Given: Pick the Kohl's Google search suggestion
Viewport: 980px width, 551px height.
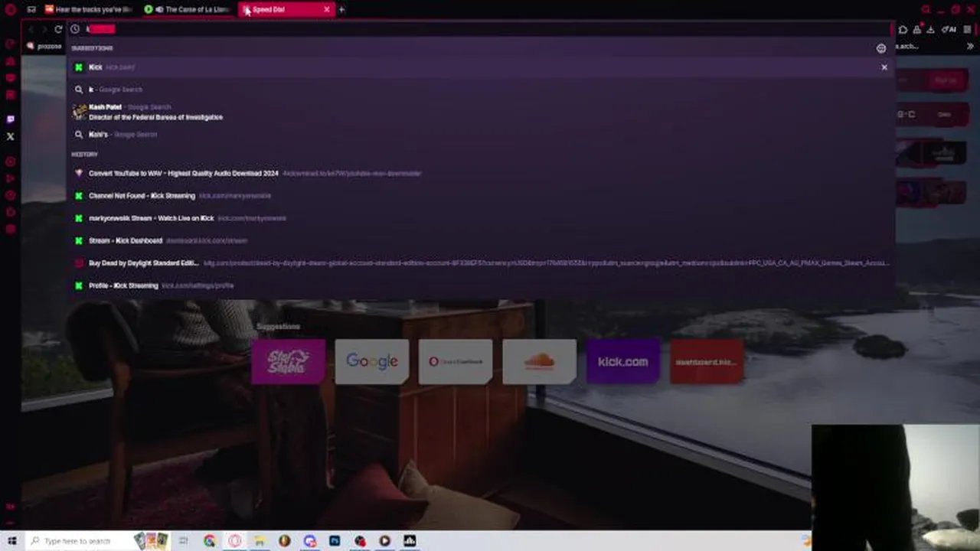Looking at the screenshot, I should (481, 135).
